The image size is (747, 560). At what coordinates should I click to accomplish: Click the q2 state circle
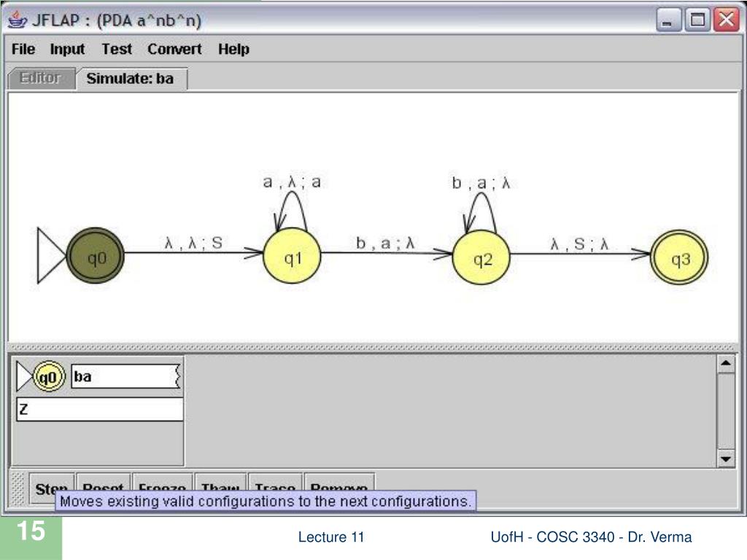click(x=481, y=257)
